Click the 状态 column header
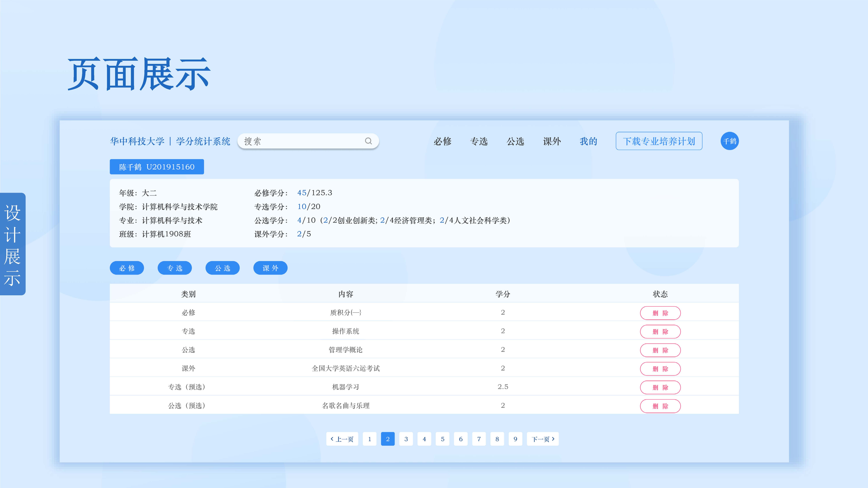The height and width of the screenshot is (488, 868). tap(660, 294)
